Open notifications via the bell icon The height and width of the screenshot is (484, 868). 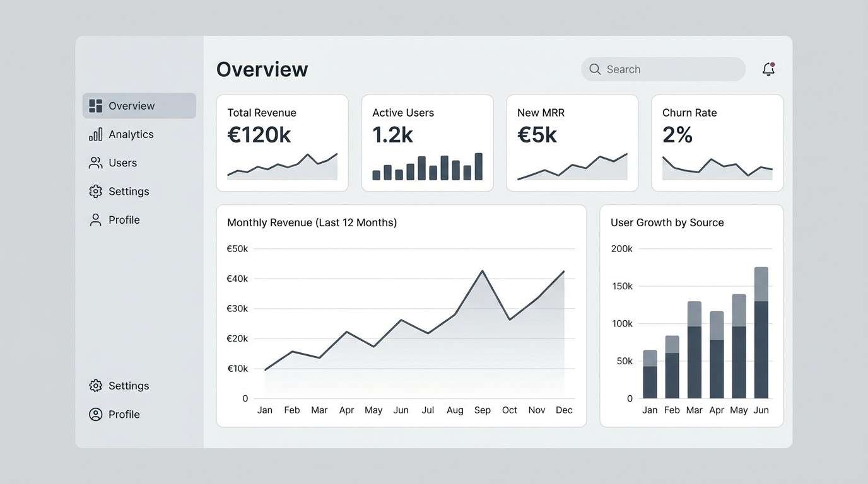coord(768,69)
